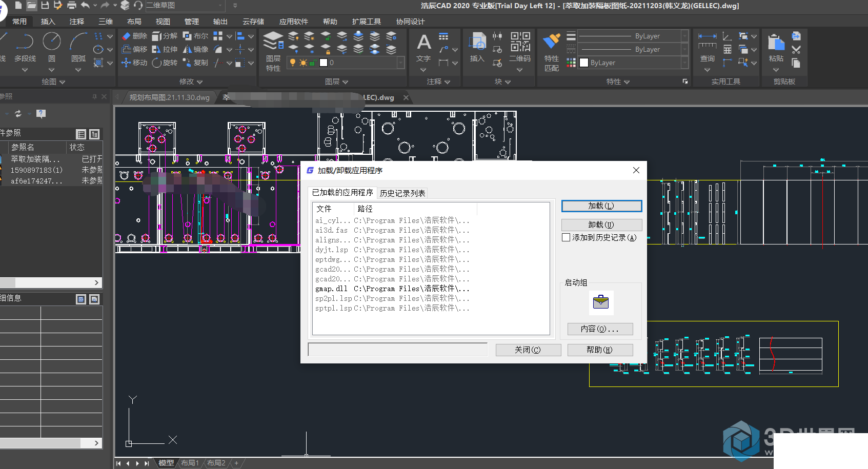This screenshot has height=469, width=868.
Task: Switch references panel to list view
Action: 81,134
